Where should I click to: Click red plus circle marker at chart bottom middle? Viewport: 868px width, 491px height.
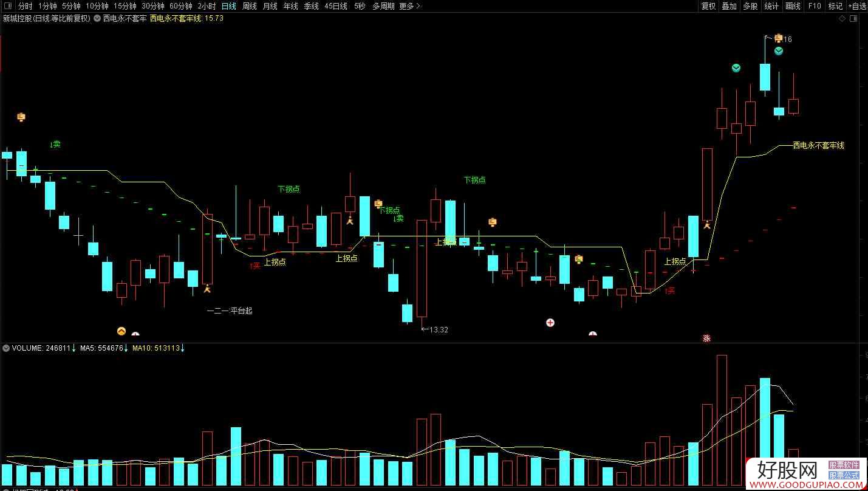[x=550, y=323]
